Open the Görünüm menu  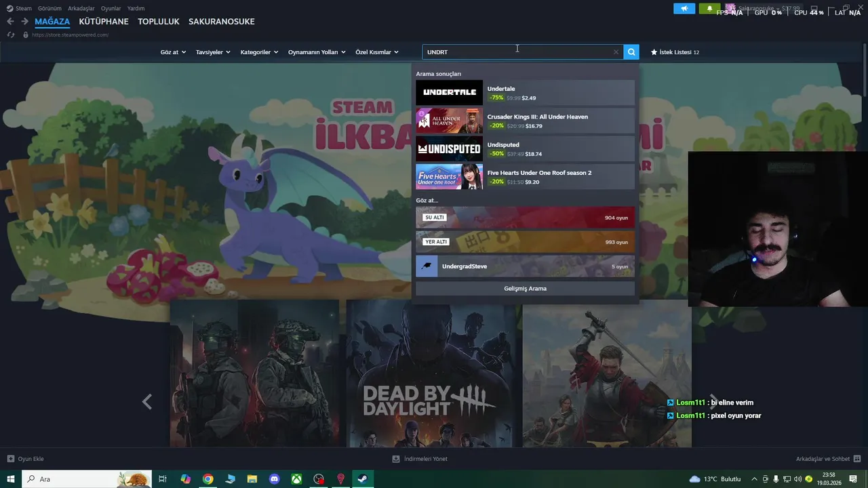50,8
